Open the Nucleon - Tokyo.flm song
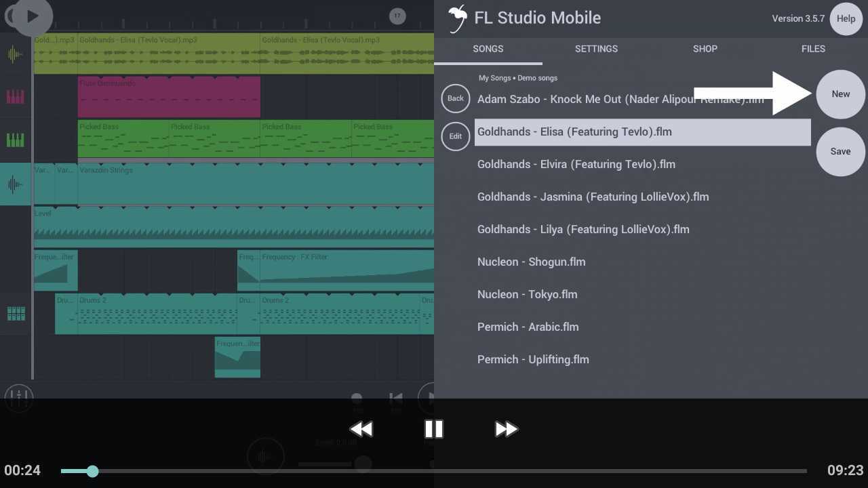 [x=527, y=294]
